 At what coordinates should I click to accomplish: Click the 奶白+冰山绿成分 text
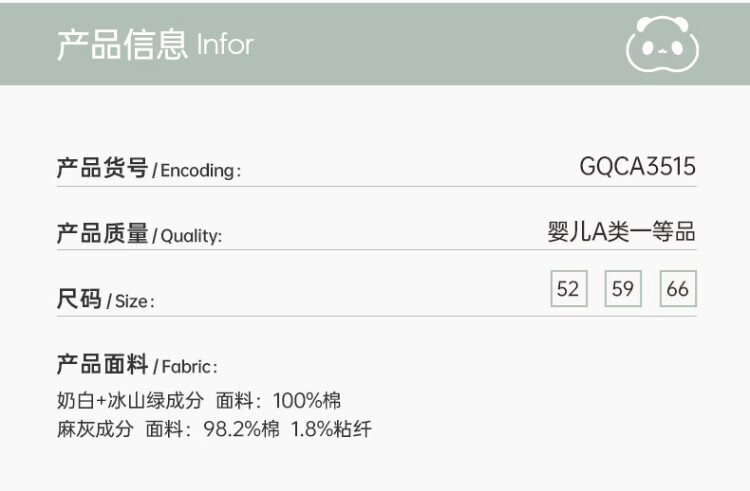click(131, 402)
